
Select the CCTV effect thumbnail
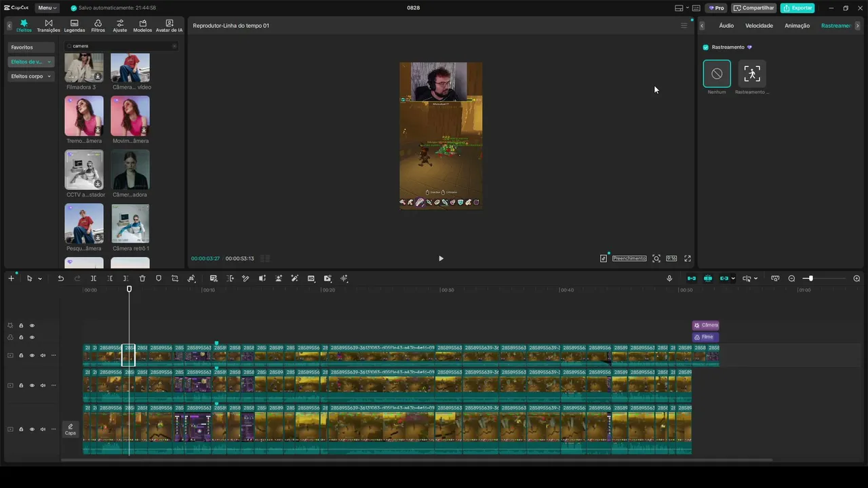pyautogui.click(x=84, y=169)
